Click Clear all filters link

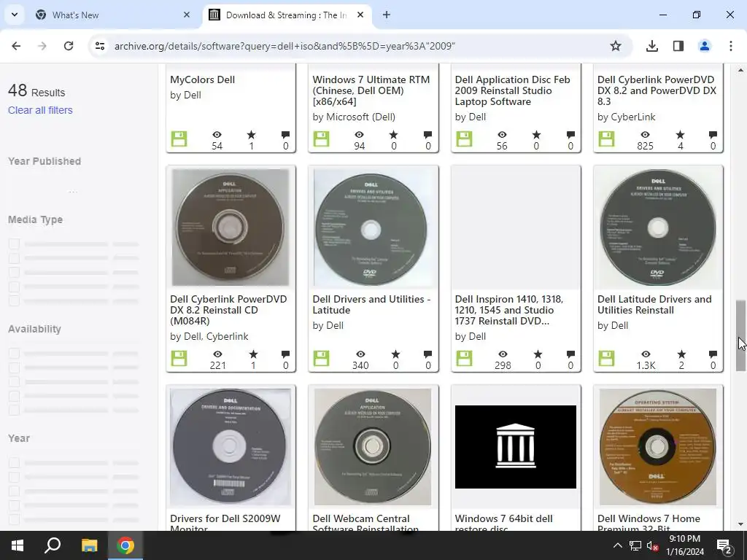pyautogui.click(x=40, y=110)
